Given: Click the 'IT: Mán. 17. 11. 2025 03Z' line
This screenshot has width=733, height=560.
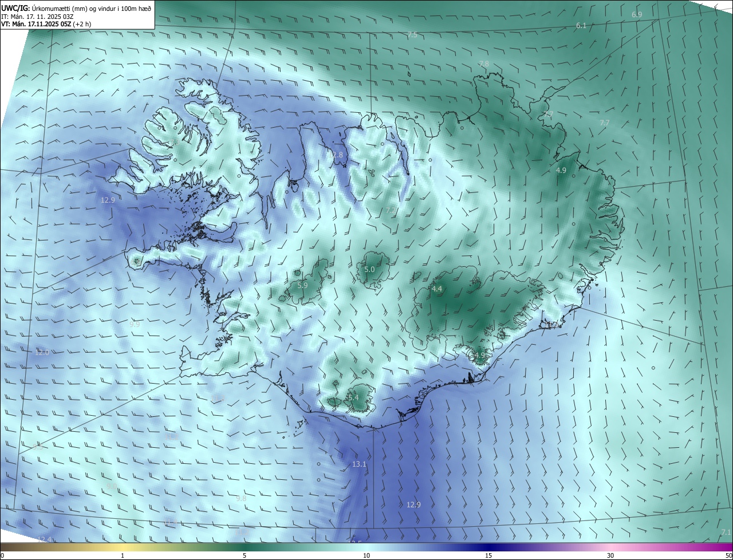Looking at the screenshot, I should click(37, 17).
